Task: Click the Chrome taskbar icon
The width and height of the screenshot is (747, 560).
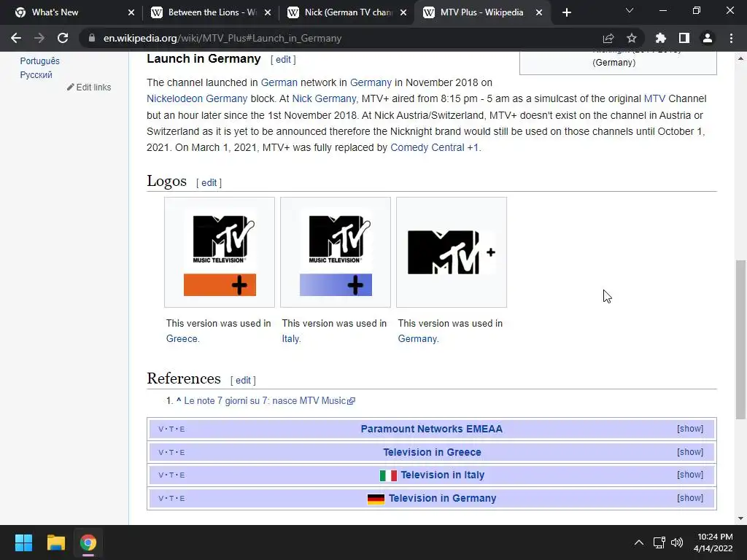Action: coord(88,542)
